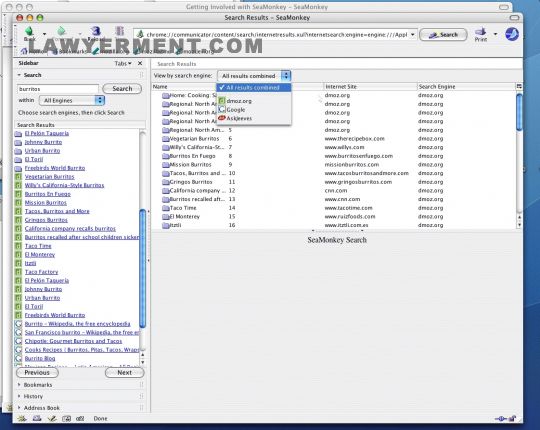This screenshot has height=430, width=540.
Task: Open Bookmarks from the personal toolbar
Action: tap(70, 51)
